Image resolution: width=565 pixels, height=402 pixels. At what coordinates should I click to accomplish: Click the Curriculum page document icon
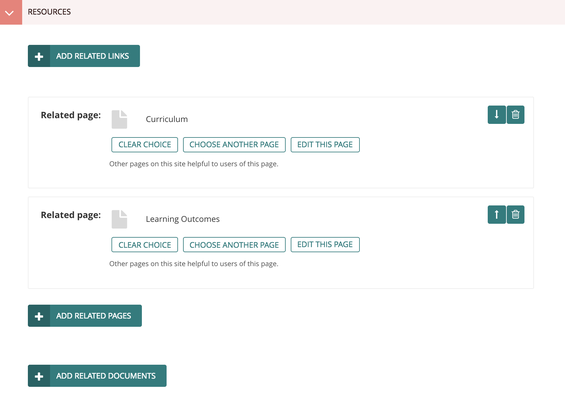119,119
